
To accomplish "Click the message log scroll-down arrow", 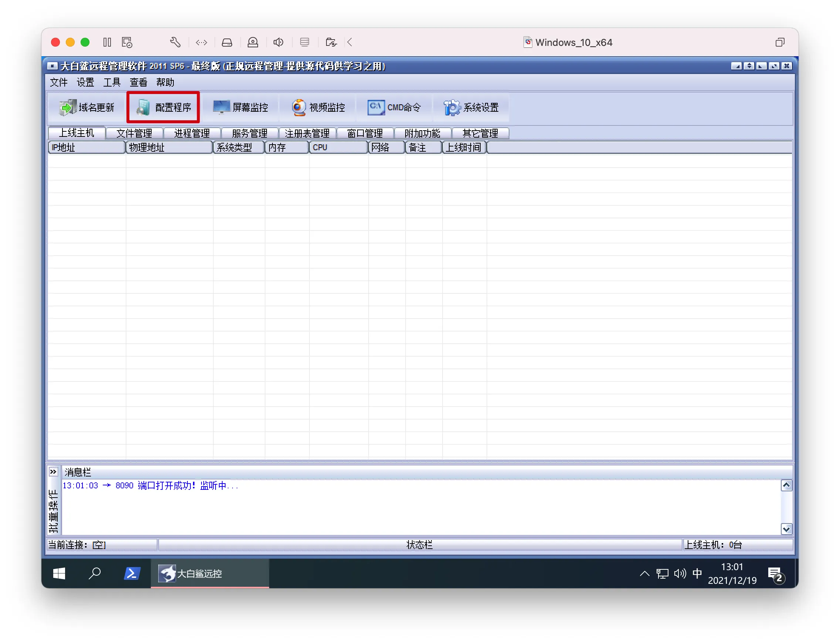I will point(787,530).
